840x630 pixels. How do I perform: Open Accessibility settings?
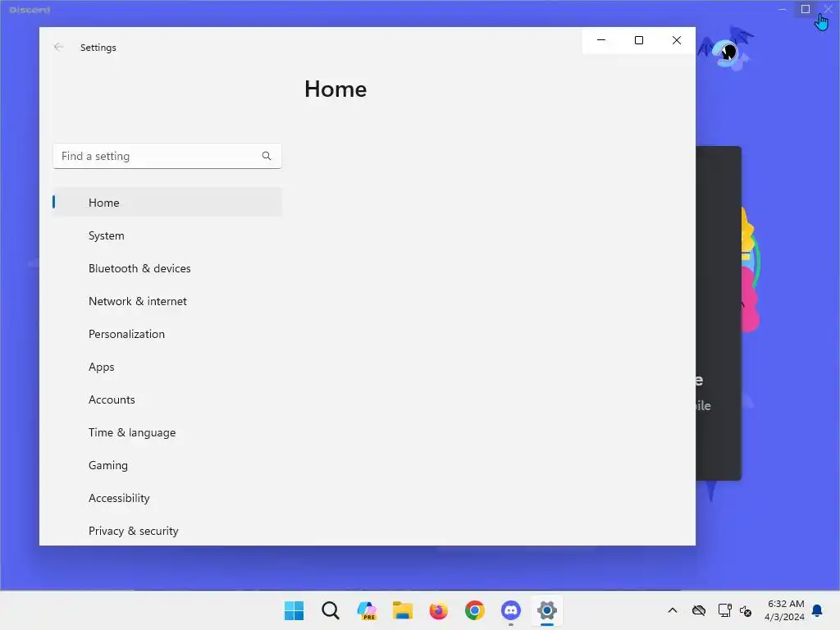(167, 498)
